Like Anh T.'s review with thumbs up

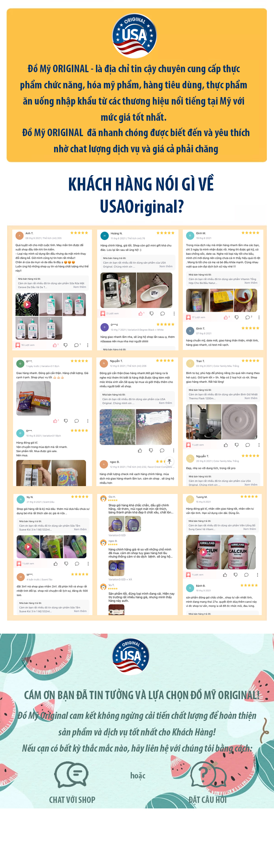click(x=55, y=345)
